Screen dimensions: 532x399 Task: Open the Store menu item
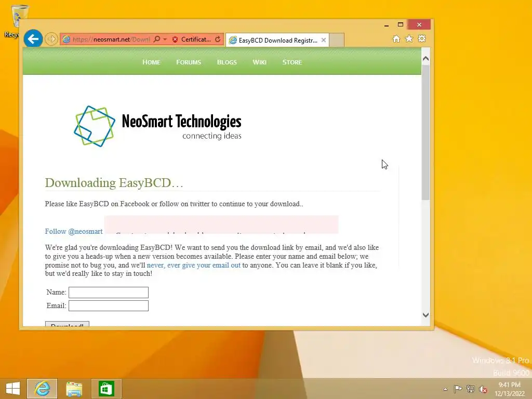tap(292, 62)
